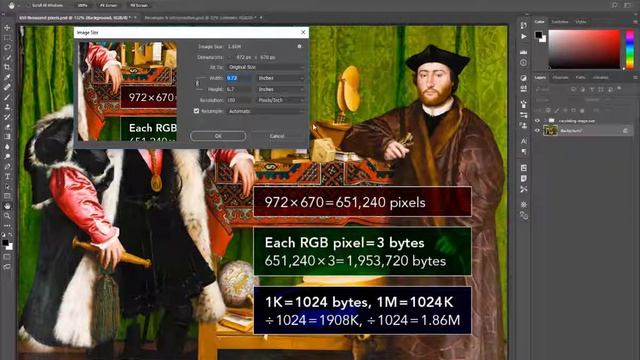The image size is (640, 360).
Task: Switch to the Libraries tab
Action: click(x=600, y=77)
